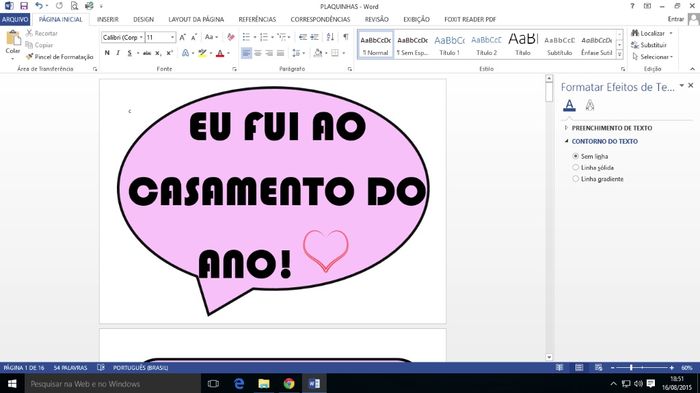Center align text
Viewport: 700px width, 393px height.
258,53
